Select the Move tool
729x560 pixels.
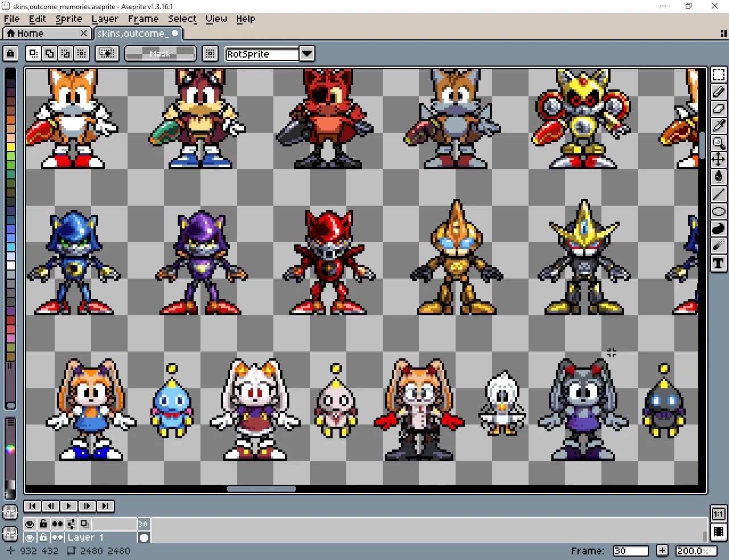(719, 160)
